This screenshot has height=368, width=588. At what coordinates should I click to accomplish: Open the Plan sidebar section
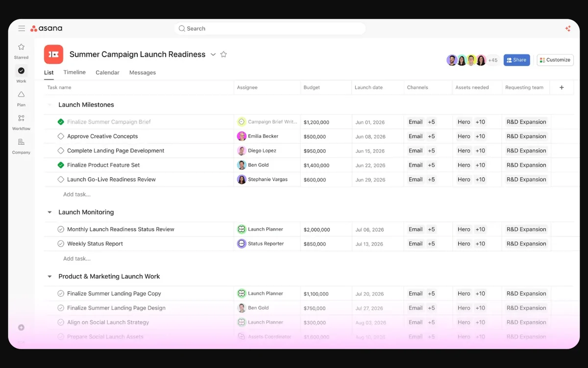(x=21, y=98)
